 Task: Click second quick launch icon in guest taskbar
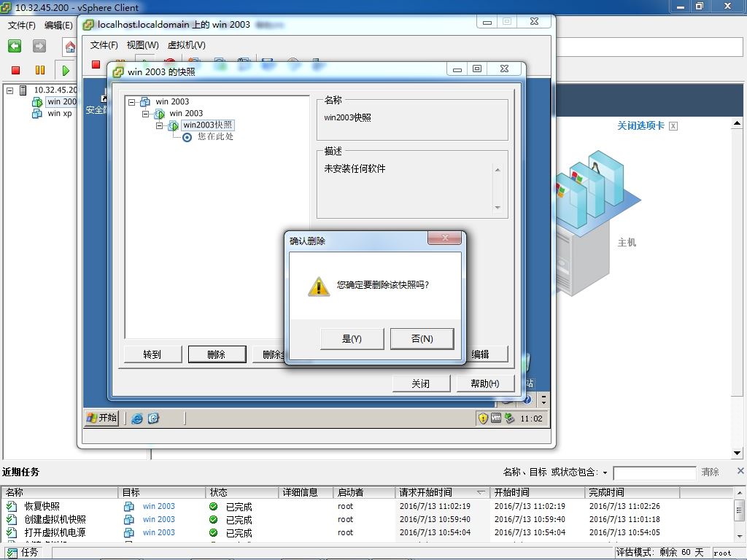[153, 418]
